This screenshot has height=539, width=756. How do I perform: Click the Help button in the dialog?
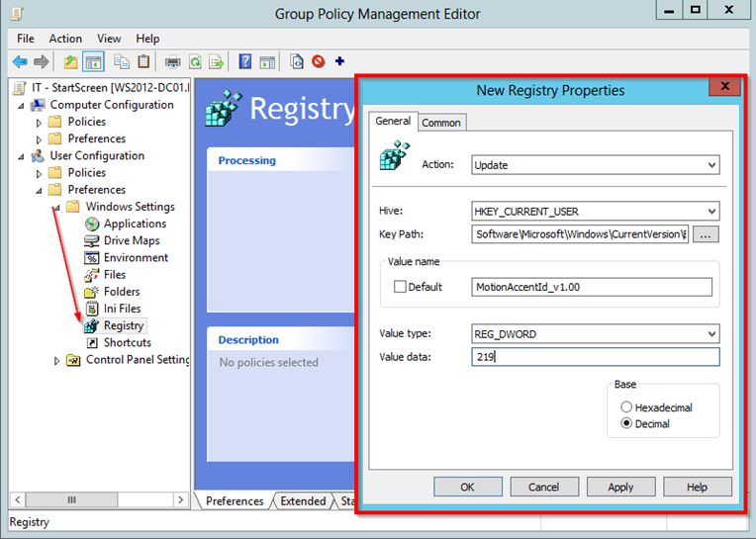pos(698,487)
